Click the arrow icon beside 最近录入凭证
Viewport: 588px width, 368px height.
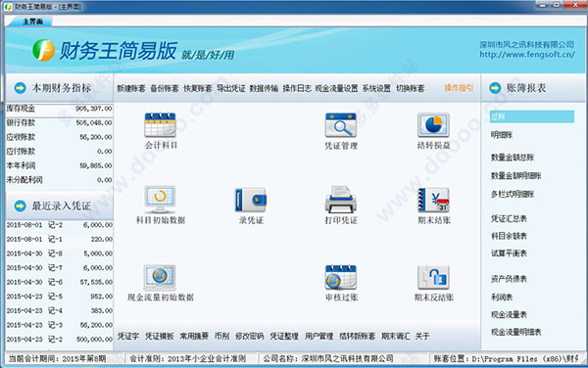[x=21, y=206]
